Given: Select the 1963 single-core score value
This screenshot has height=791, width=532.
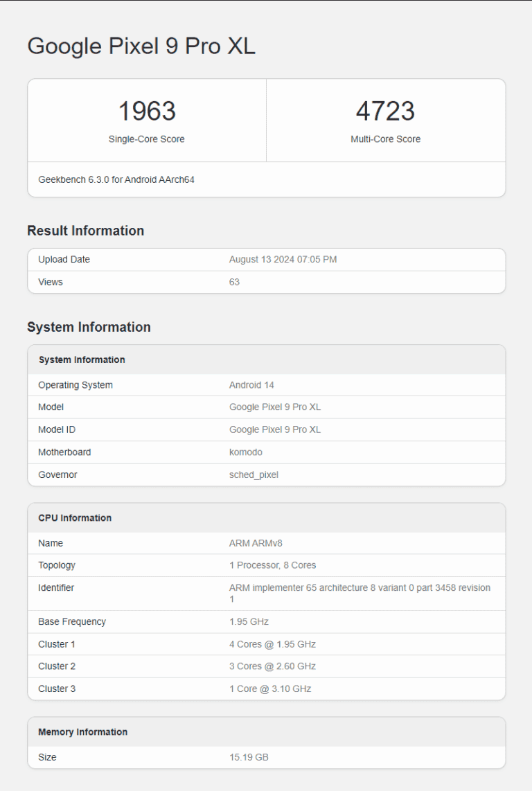Looking at the screenshot, I should pos(147,112).
